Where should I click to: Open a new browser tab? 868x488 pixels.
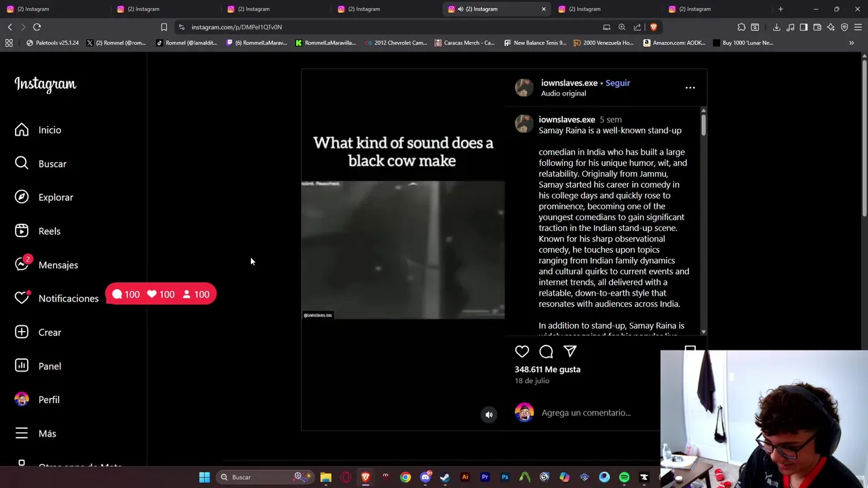pos(781,9)
